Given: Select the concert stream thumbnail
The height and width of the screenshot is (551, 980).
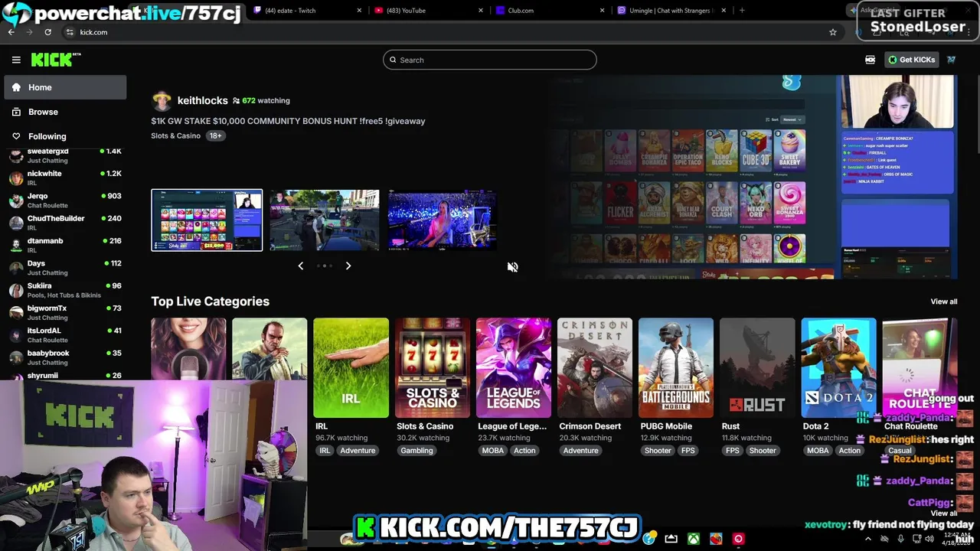Looking at the screenshot, I should [442, 220].
